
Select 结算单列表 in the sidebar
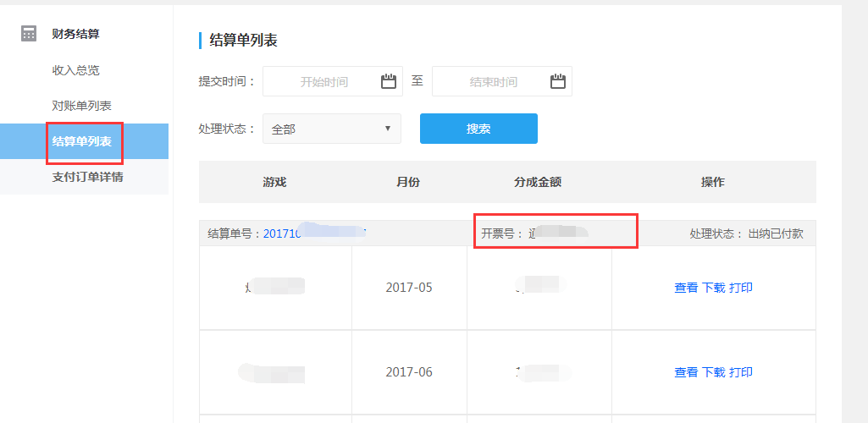click(x=81, y=141)
